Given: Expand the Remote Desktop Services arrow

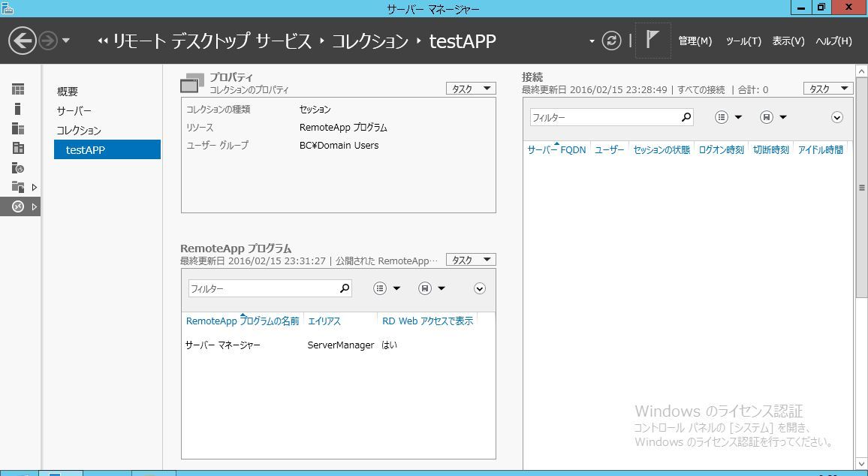Looking at the screenshot, I should pos(35,206).
